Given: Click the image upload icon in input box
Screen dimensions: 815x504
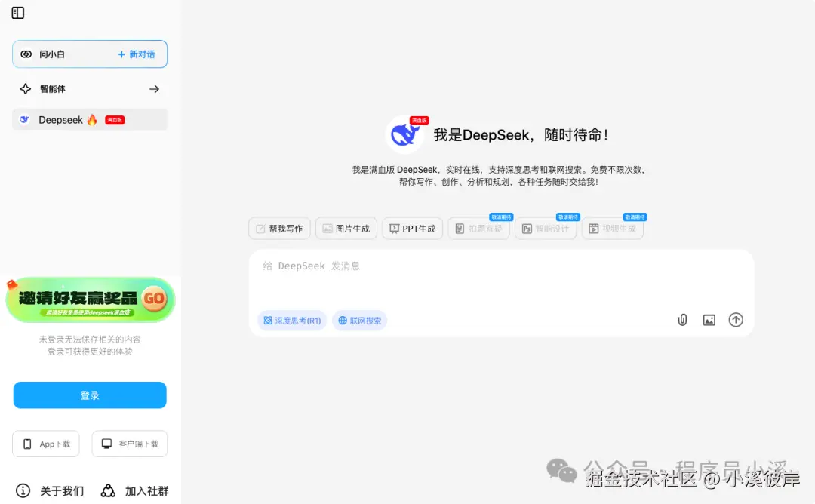Looking at the screenshot, I should pyautogui.click(x=709, y=319).
